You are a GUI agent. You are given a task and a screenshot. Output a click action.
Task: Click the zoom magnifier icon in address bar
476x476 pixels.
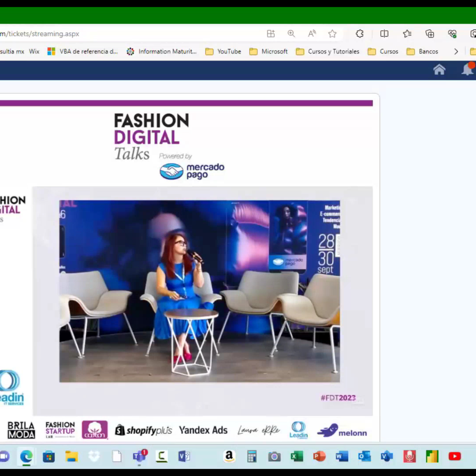291,33
